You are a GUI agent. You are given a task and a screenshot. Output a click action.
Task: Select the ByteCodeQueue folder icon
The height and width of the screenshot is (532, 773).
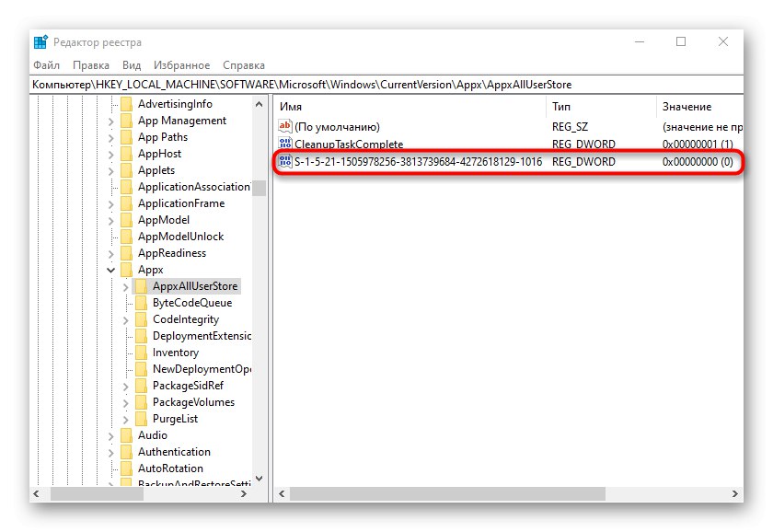pos(141,303)
